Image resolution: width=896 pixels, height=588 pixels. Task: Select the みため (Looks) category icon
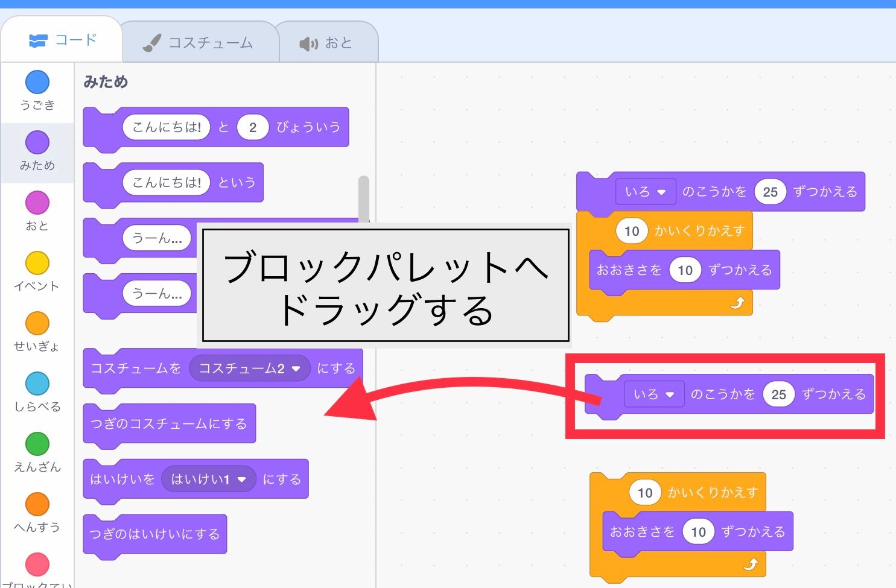(37, 142)
